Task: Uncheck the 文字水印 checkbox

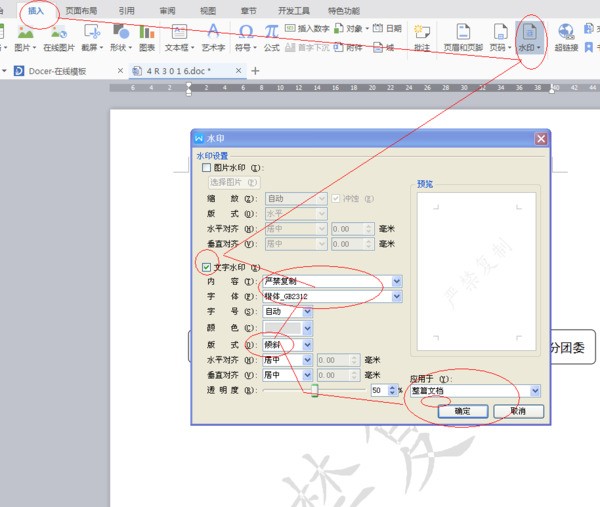Action: pos(206,267)
